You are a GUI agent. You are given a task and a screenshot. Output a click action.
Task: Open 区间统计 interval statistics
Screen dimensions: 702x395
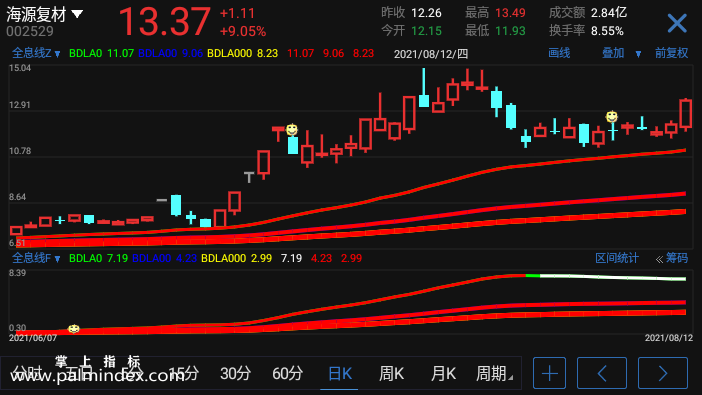[x=616, y=258]
